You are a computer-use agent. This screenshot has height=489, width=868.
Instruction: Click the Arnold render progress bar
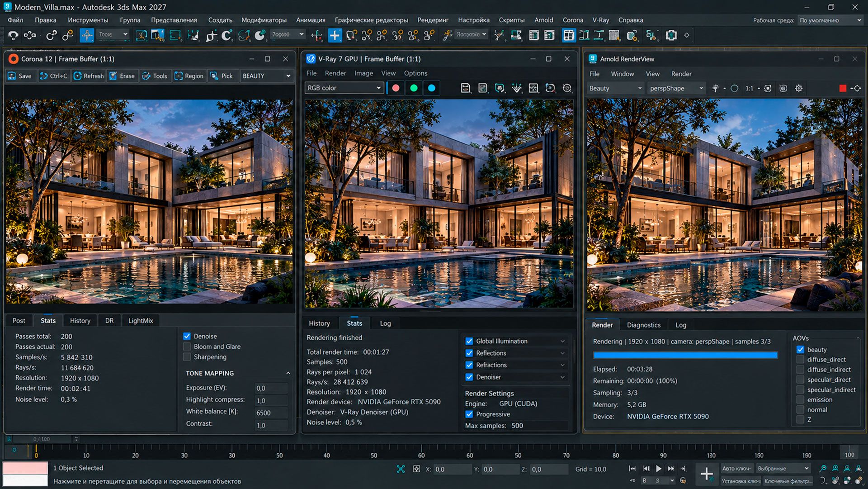[685, 355]
